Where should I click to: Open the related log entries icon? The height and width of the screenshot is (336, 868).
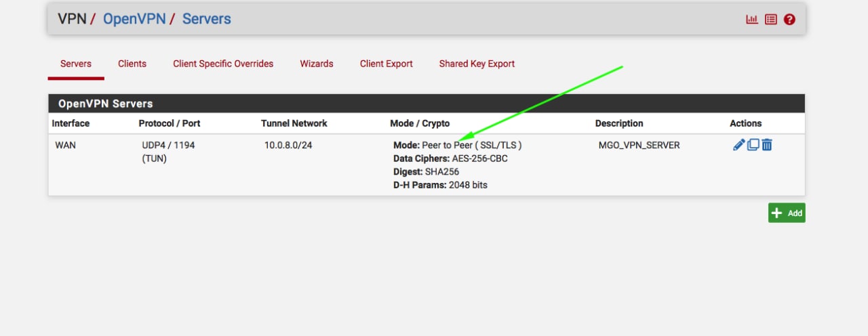coord(771,20)
